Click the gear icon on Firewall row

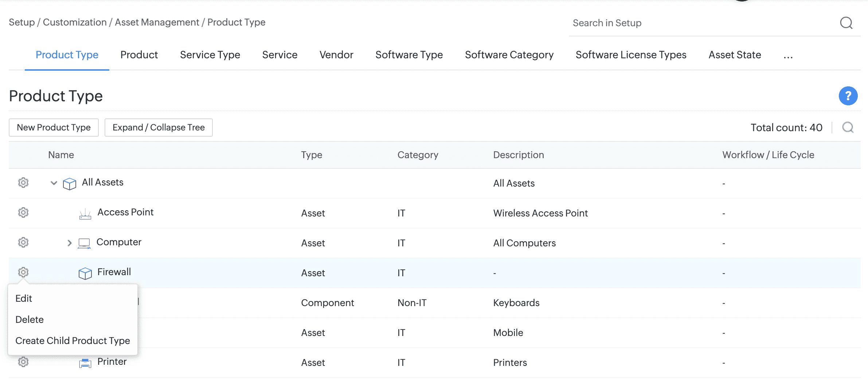point(23,272)
